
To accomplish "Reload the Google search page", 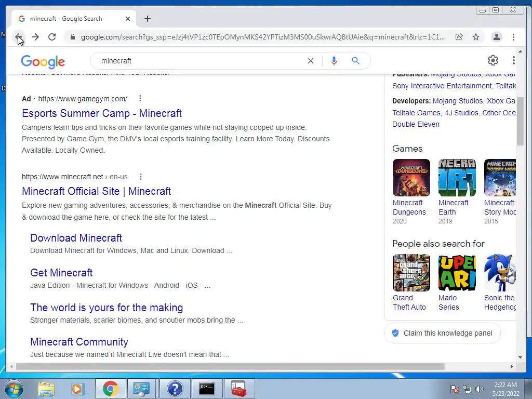I will (52, 37).
